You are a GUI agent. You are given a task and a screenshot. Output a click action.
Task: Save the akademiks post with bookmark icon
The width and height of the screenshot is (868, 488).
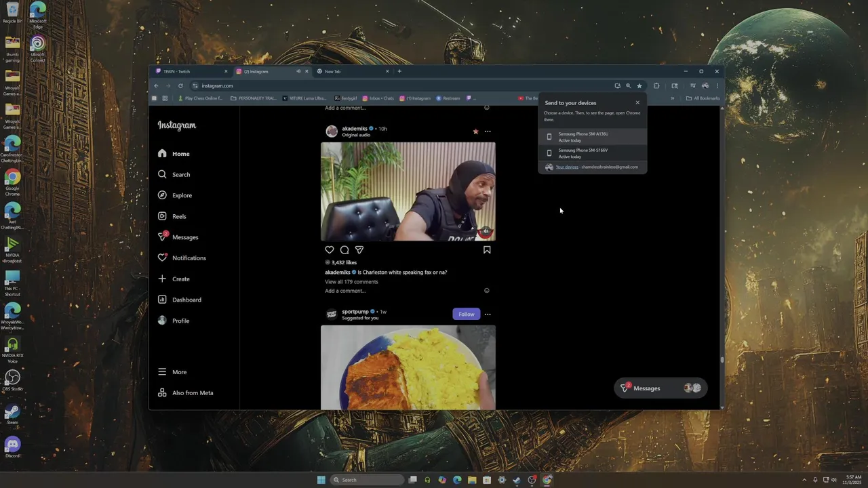coord(487,250)
